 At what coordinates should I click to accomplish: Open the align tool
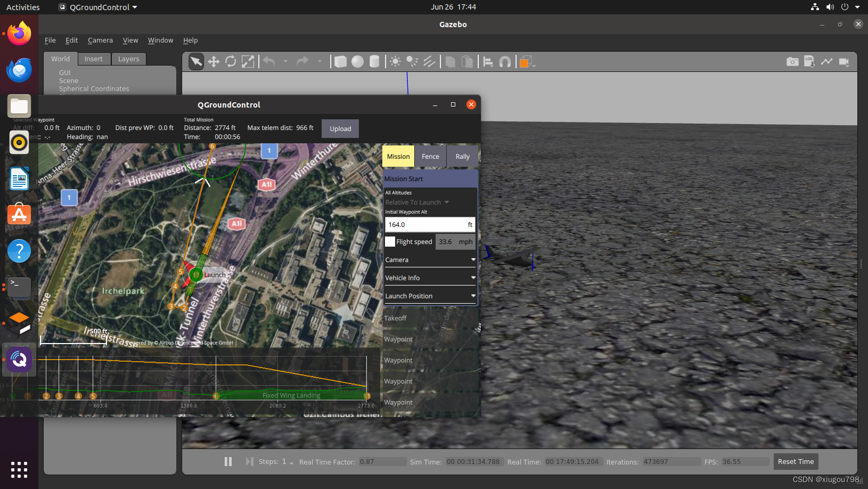tap(488, 62)
